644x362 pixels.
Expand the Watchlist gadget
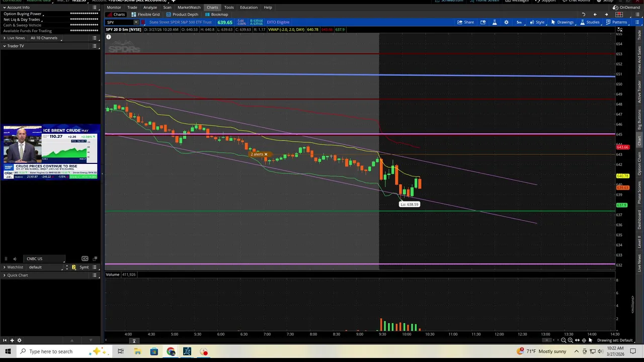point(5,267)
